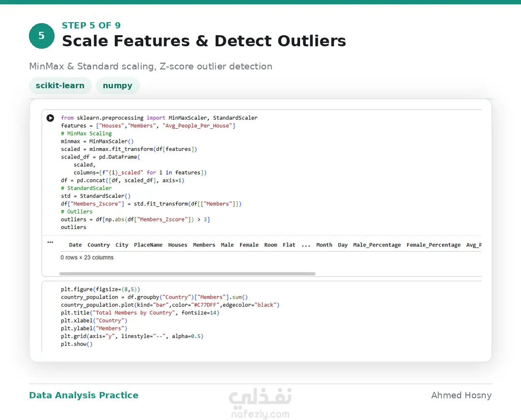
Task: Click the horizontal scrollbar under output table
Action: (x=187, y=274)
